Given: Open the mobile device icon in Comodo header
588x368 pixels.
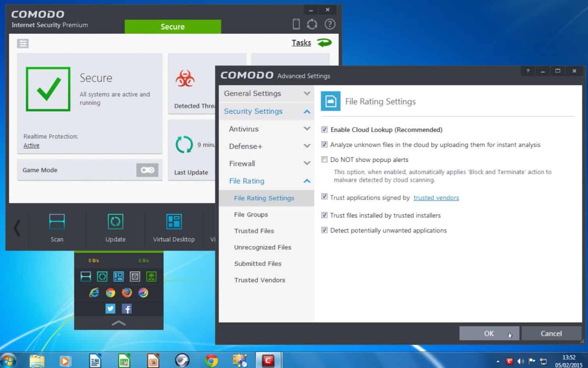Looking at the screenshot, I should pyautogui.click(x=296, y=24).
